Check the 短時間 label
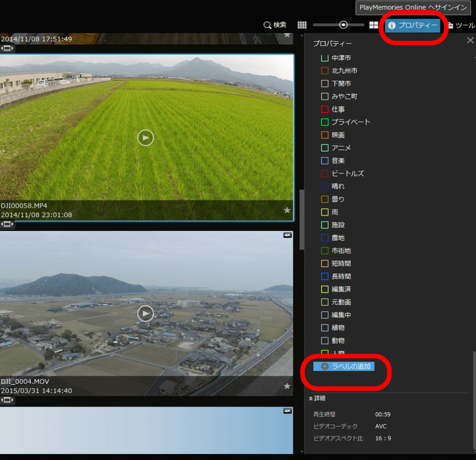The width and height of the screenshot is (476, 460). click(324, 263)
